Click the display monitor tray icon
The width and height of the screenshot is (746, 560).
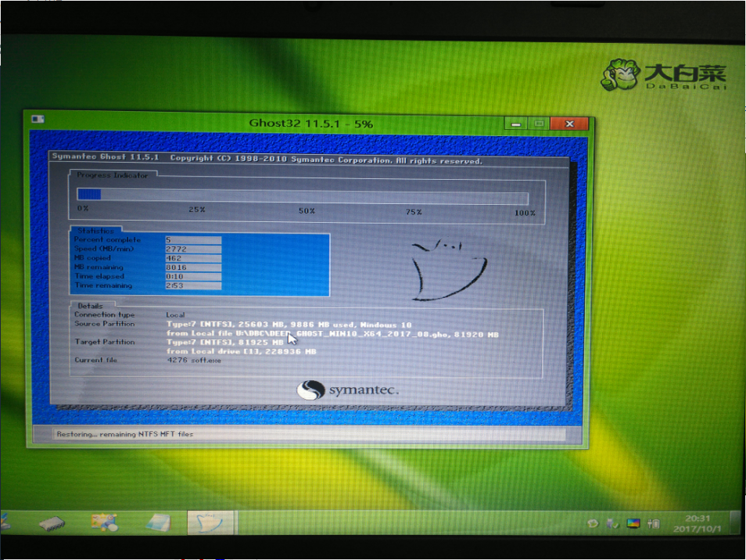(633, 524)
